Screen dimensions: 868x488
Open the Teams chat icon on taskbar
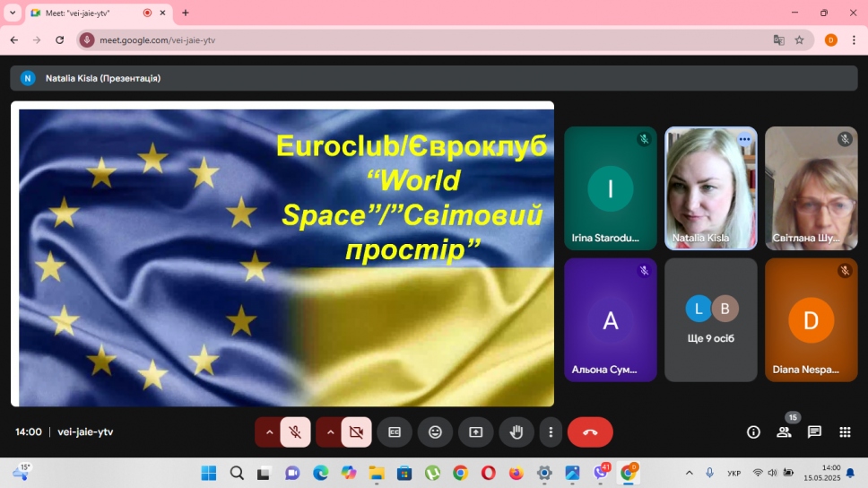point(292,473)
